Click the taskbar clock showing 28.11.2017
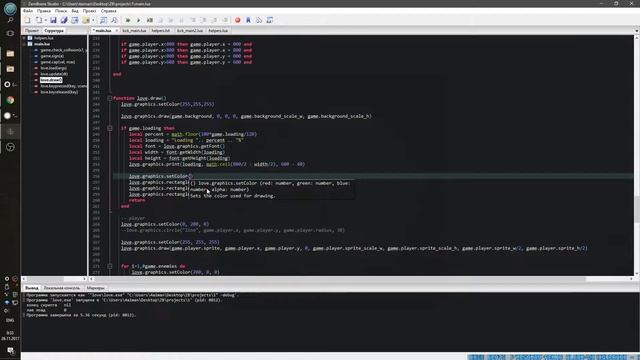The image size is (640, 360). 10,336
